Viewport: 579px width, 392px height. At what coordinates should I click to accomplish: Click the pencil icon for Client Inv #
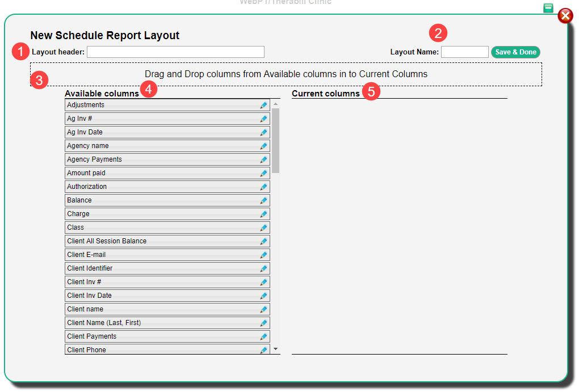click(263, 283)
